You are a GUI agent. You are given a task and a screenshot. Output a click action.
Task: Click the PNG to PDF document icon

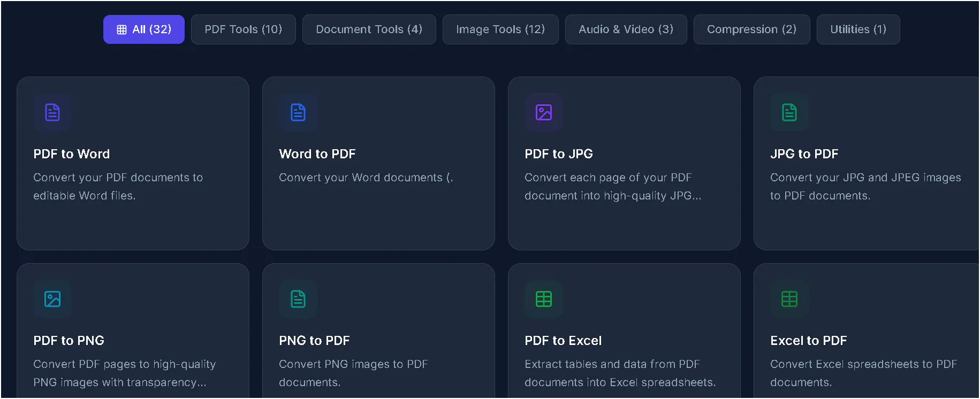pyautogui.click(x=298, y=299)
